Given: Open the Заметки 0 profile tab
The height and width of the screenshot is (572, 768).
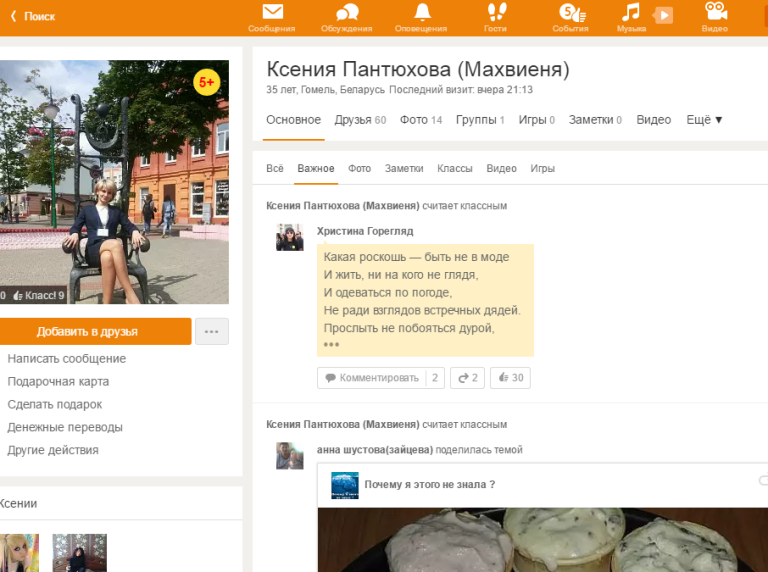Looking at the screenshot, I should click(595, 120).
